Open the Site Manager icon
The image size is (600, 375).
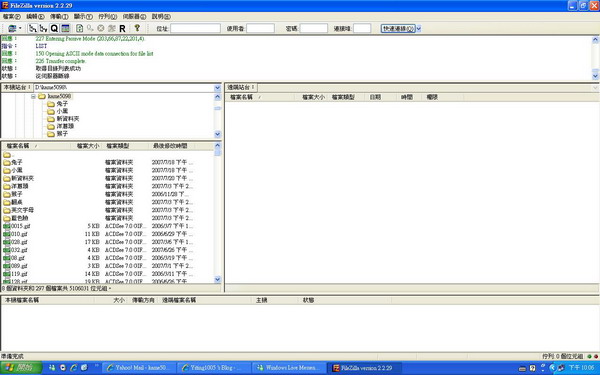point(12,28)
